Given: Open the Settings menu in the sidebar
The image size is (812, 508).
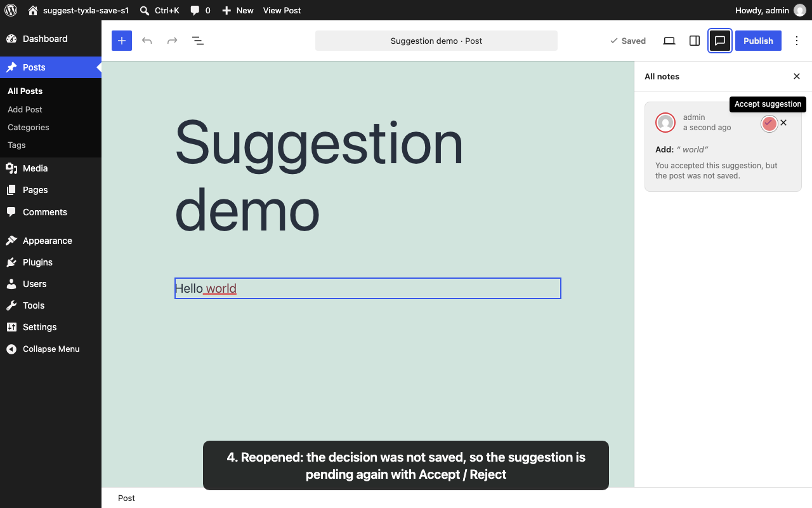Looking at the screenshot, I should coord(51,327).
